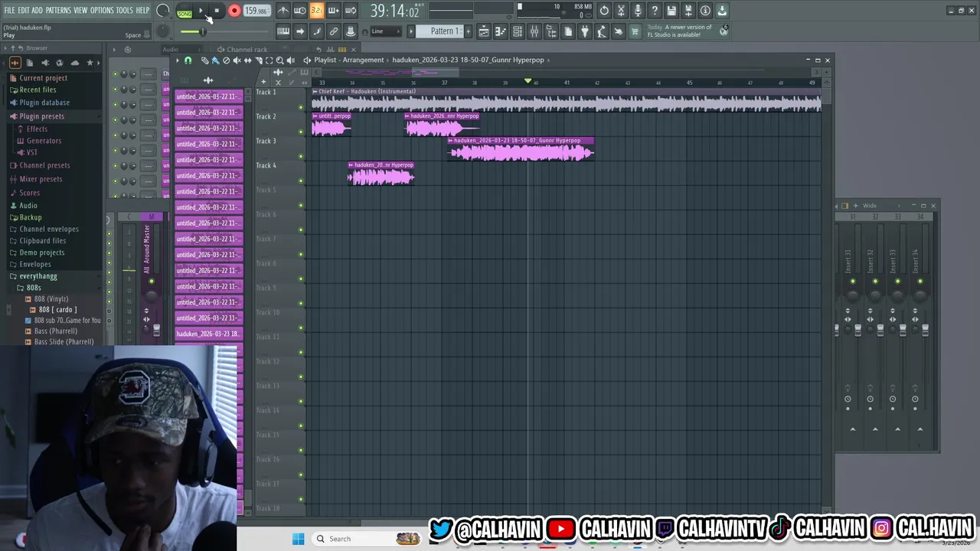
Task: Open the PATTERNS menu
Action: 58,10
